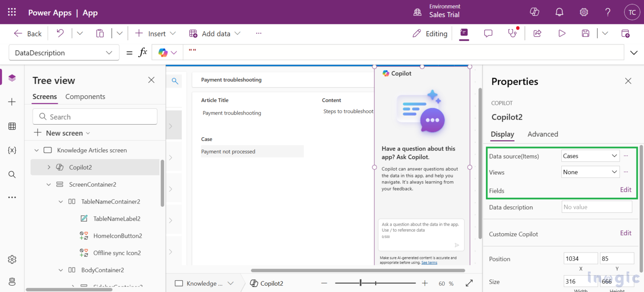Switch to the Advanced properties tab

543,134
